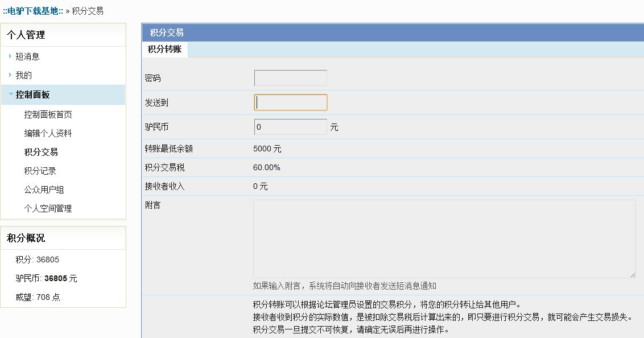Screen dimensions: 644x338
Task: Open 我的 section in sidebar
Action: coord(24,76)
